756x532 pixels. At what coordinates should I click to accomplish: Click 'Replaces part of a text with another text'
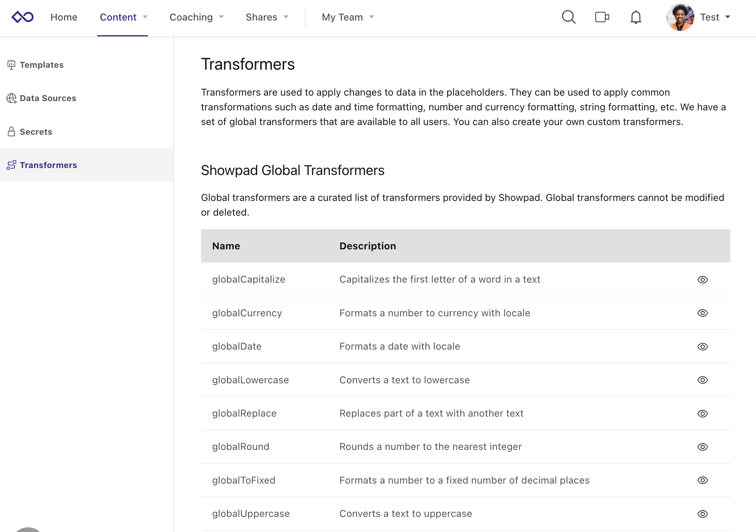point(431,413)
